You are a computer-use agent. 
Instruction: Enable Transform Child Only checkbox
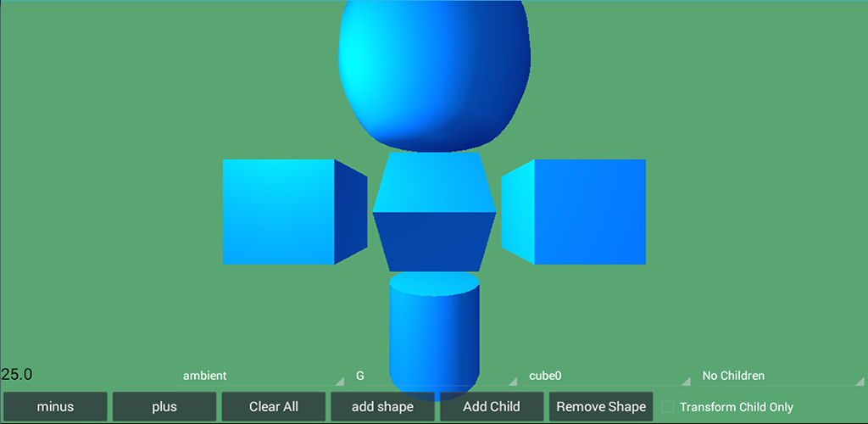click(668, 407)
